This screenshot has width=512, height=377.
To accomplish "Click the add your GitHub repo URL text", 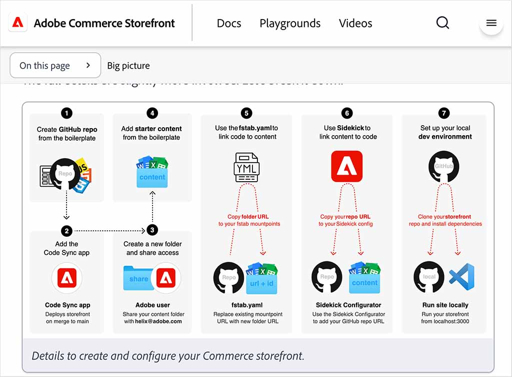I will 348,318.
